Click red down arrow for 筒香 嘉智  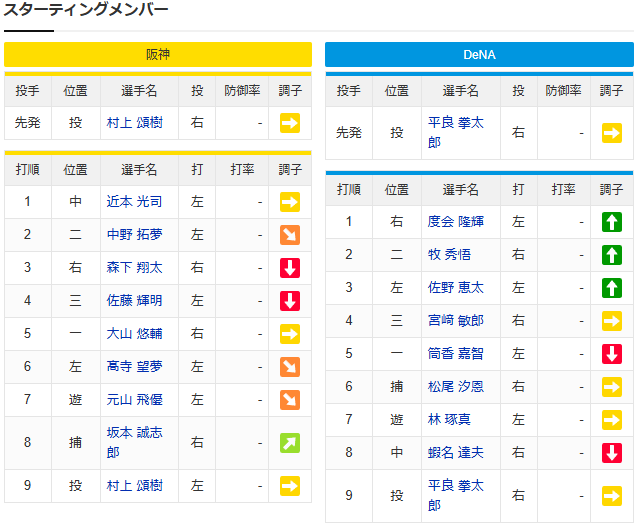tap(612, 354)
